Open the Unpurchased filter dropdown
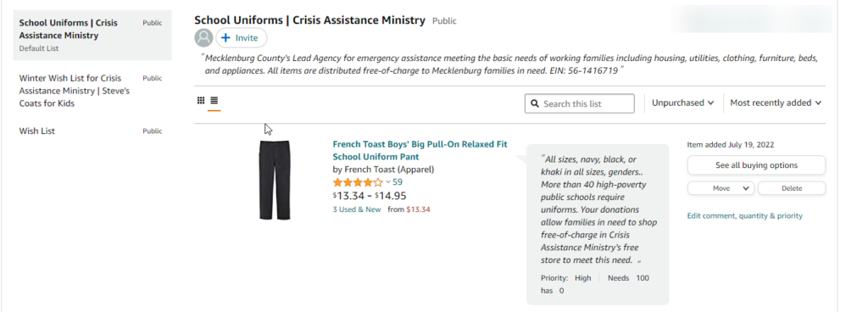 click(682, 103)
